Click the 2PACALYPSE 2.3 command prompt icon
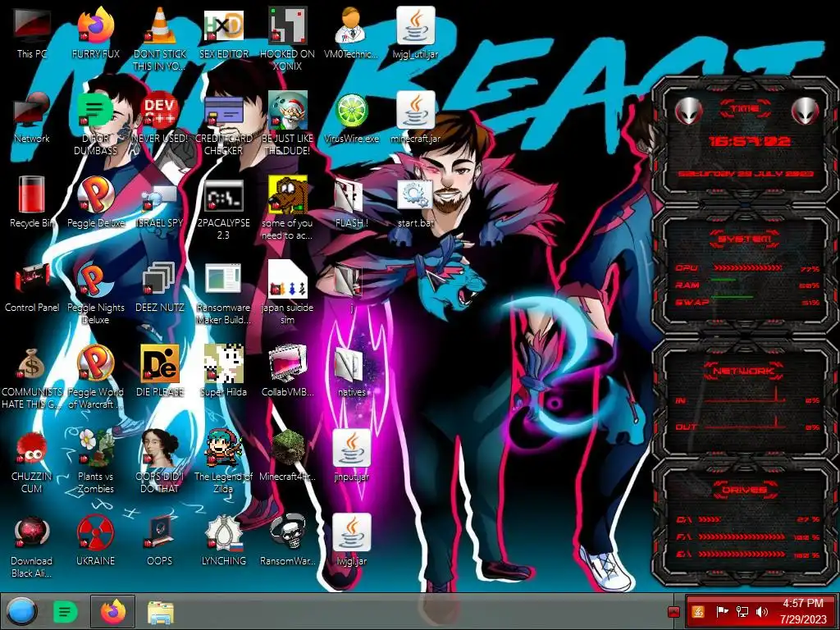 (x=223, y=208)
